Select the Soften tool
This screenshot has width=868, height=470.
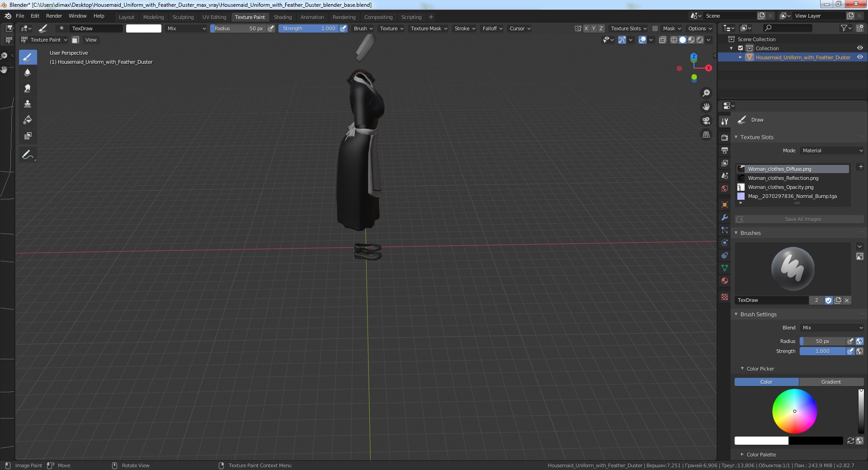coord(28,73)
